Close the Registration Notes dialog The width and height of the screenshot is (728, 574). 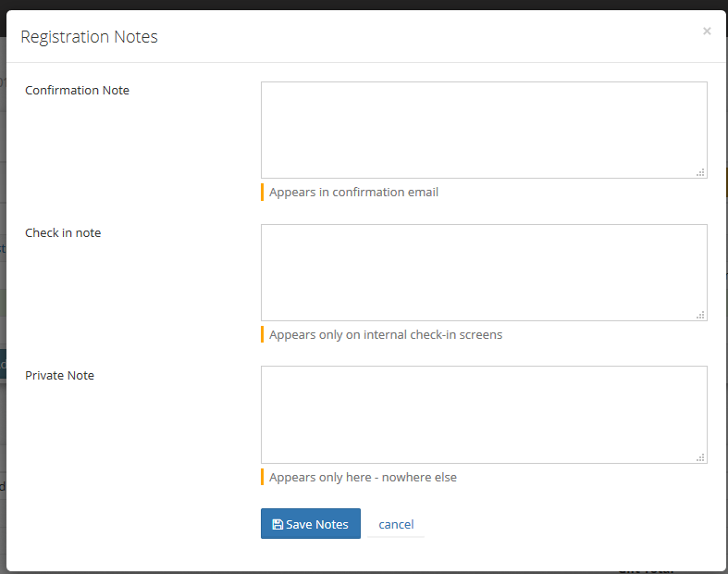click(707, 31)
